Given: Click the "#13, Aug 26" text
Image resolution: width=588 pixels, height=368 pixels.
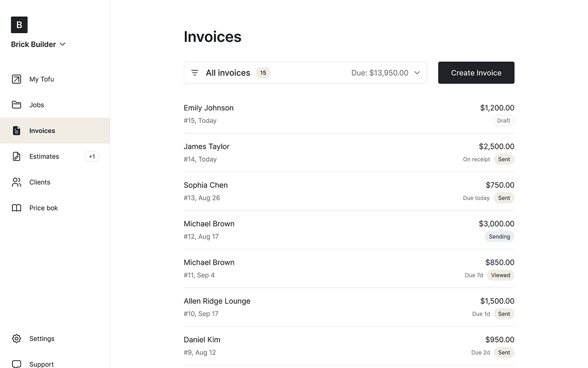Looking at the screenshot, I should [x=202, y=198].
